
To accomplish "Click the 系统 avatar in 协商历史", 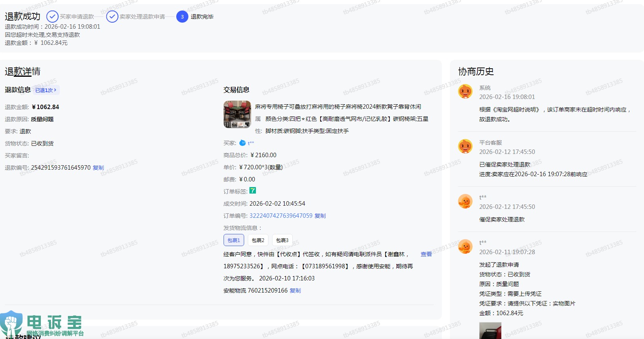I will tap(465, 91).
